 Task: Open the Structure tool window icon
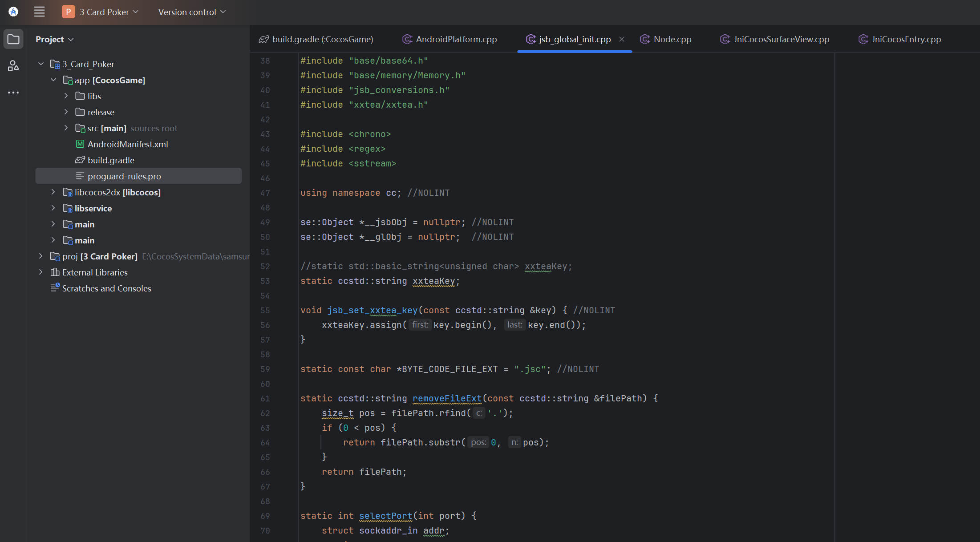[13, 66]
